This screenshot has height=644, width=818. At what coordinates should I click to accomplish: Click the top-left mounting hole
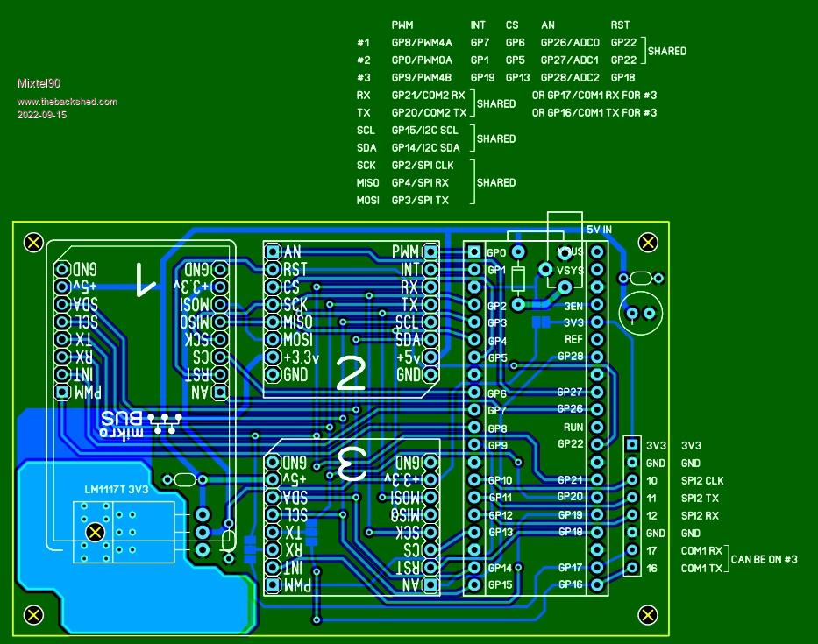pos(33,242)
